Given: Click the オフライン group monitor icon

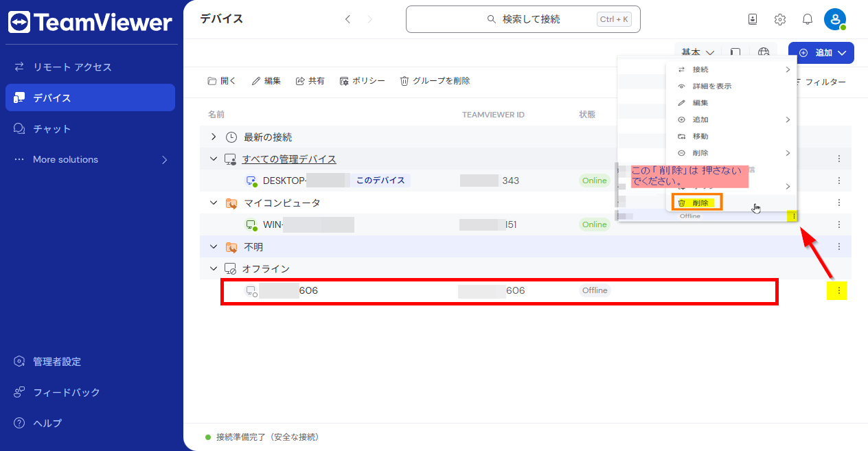Looking at the screenshot, I should coord(231,269).
